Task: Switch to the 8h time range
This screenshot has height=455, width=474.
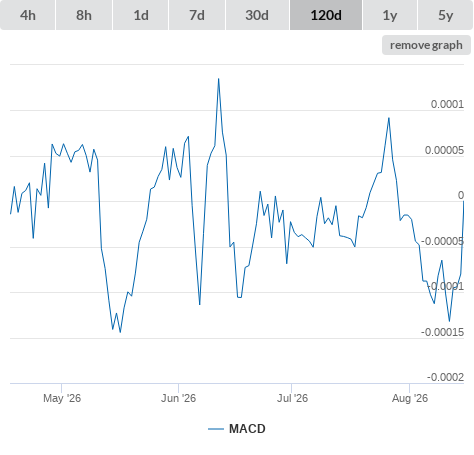Action: pyautogui.click(x=84, y=15)
